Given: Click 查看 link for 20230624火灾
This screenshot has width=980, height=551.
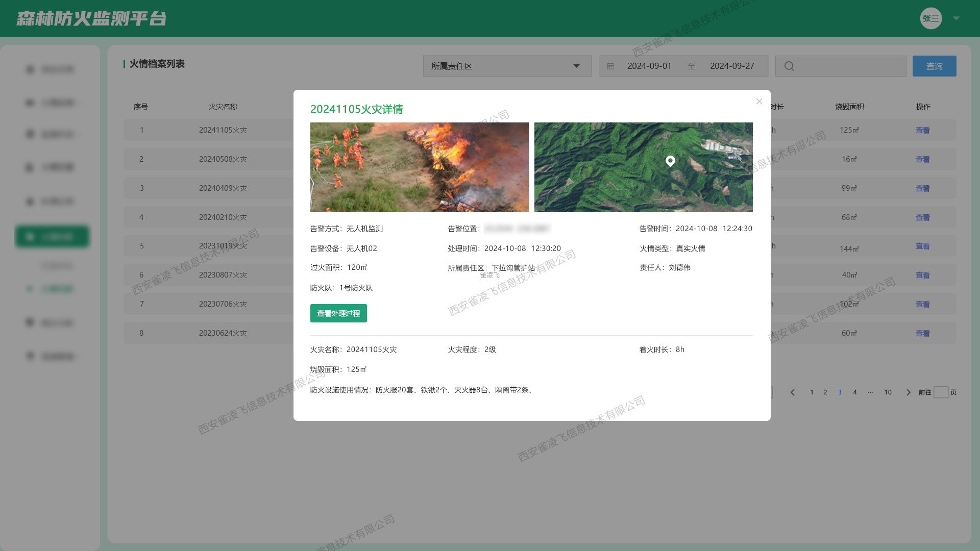Looking at the screenshot, I should pos(922,333).
